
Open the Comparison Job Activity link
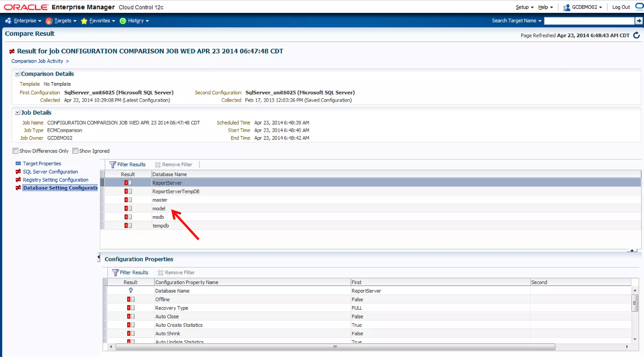(37, 61)
